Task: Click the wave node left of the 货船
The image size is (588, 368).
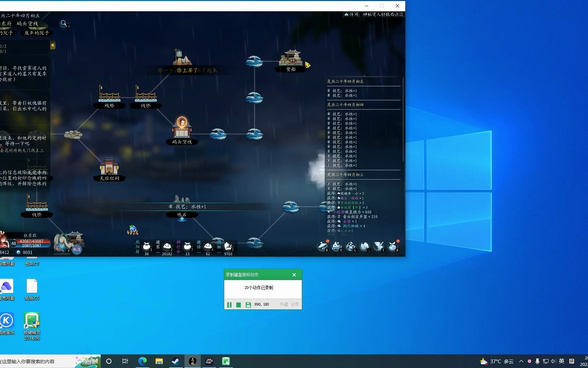Action: coord(254,61)
